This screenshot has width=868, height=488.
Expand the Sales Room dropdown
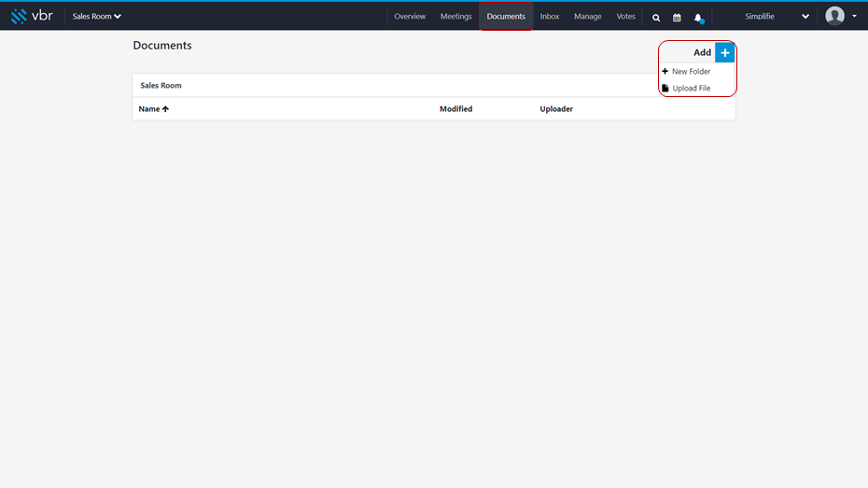(x=97, y=16)
